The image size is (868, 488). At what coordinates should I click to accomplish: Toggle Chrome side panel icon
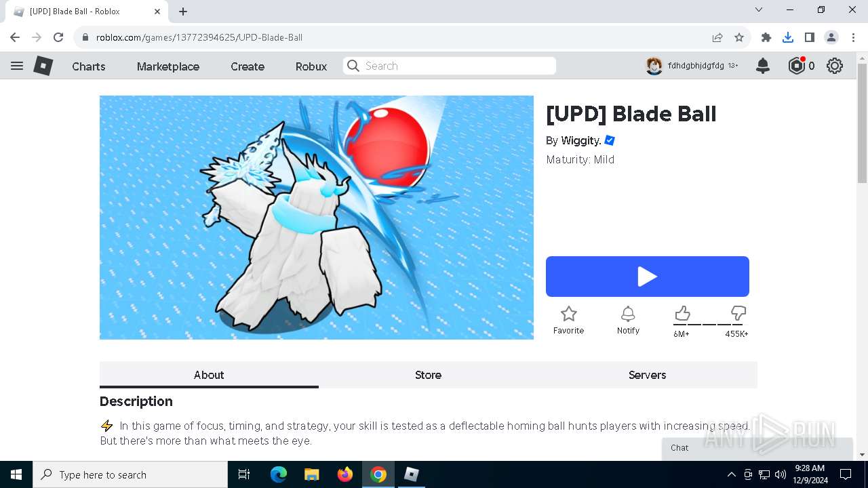810,37
